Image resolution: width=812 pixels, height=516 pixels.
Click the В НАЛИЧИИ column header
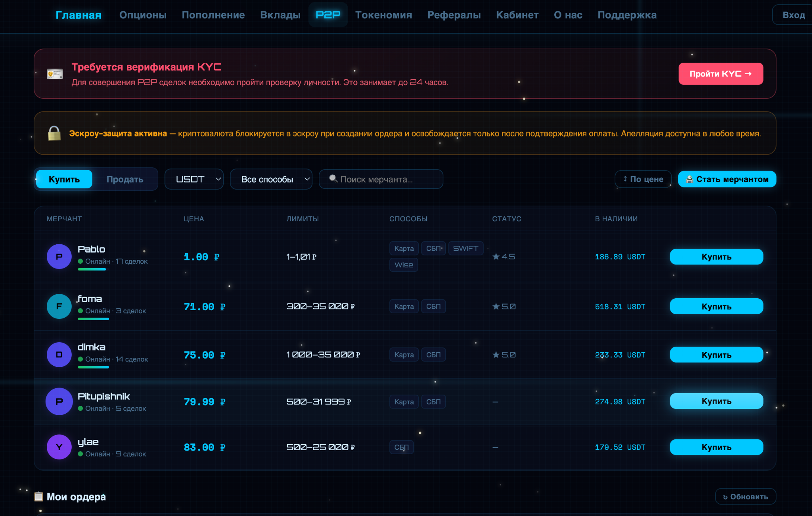click(x=616, y=219)
